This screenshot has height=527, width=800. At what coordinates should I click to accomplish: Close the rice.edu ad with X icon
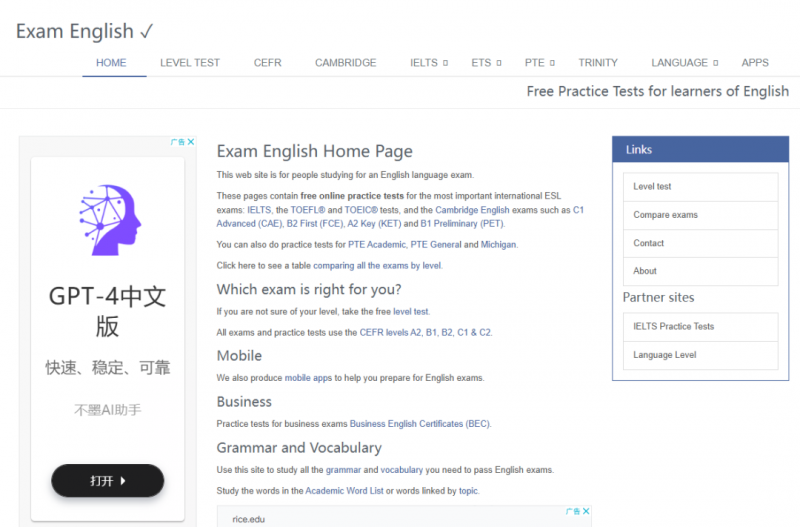[586, 511]
